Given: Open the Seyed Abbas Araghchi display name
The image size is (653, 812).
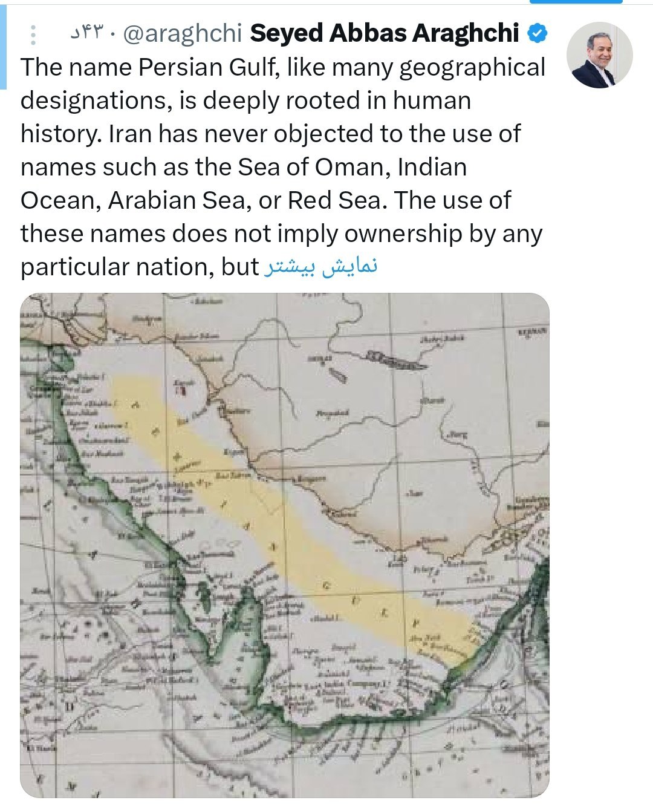Looking at the screenshot, I should 385,33.
